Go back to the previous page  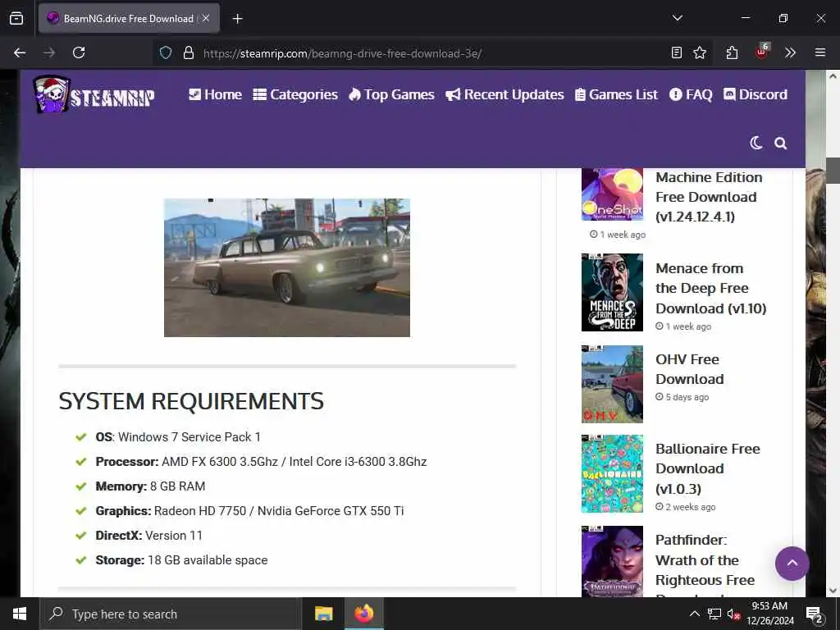(20, 52)
